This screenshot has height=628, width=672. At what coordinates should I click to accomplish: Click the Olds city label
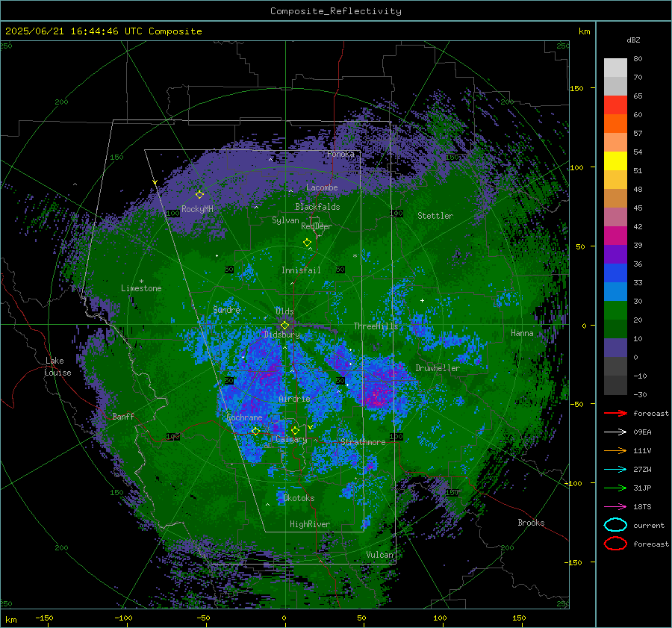(284, 311)
